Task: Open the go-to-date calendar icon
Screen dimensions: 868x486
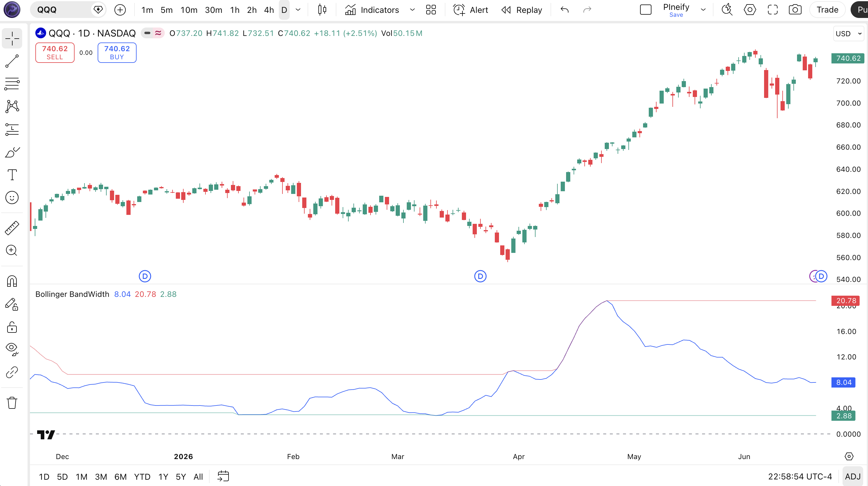Action: pos(223,476)
